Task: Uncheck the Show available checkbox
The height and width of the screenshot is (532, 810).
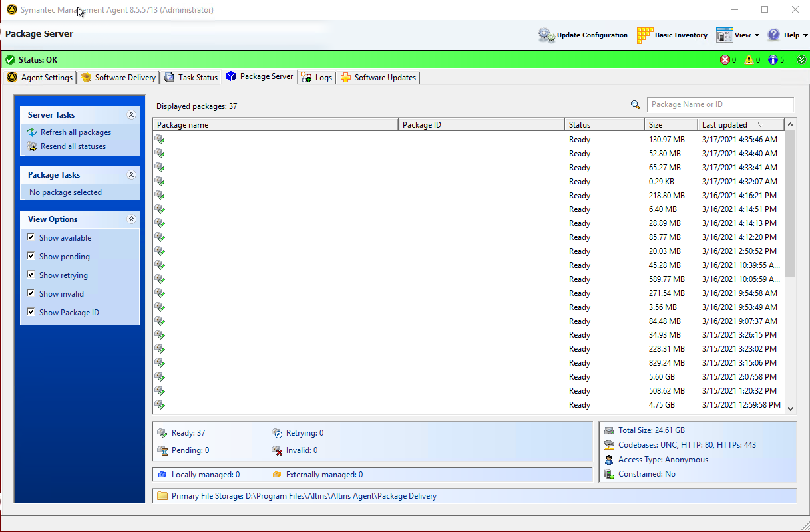Action: (x=31, y=237)
